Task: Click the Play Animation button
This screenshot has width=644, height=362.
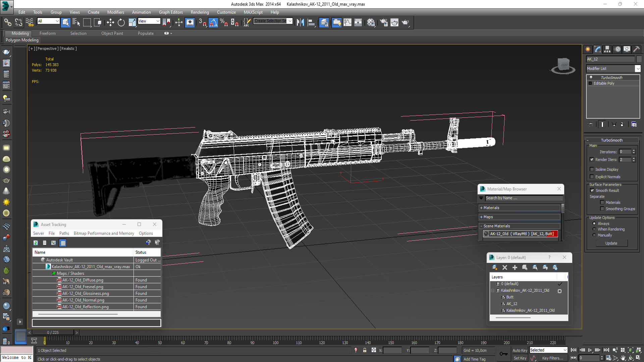Action: pyautogui.click(x=590, y=350)
